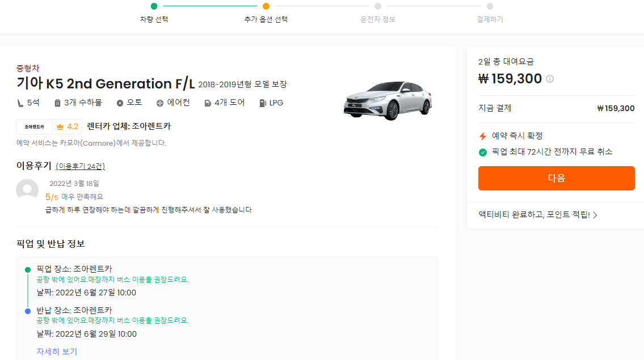Click the review date 2022년 3월 18일
The width and height of the screenshot is (644, 360).
74,184
